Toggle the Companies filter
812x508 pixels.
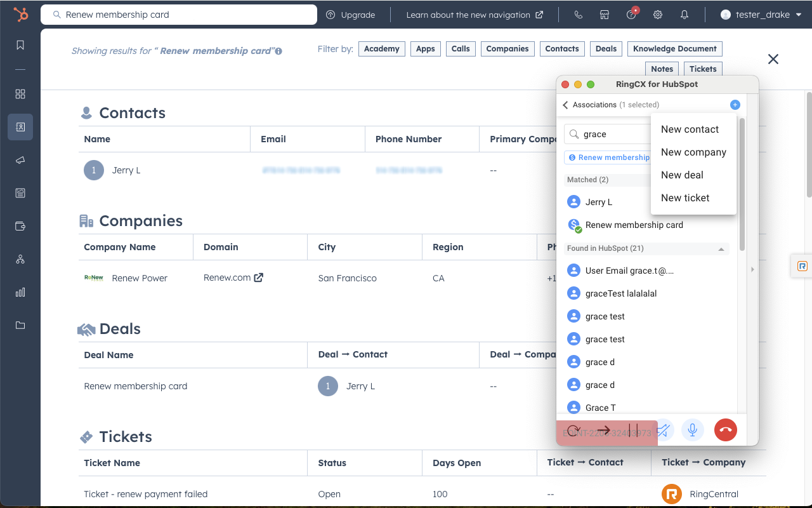coord(507,49)
